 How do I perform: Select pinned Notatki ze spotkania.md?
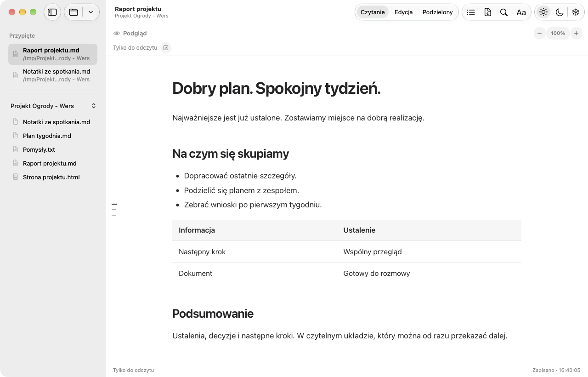click(x=53, y=75)
